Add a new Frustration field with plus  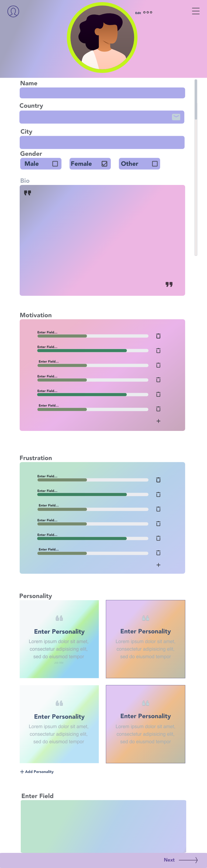coord(158,565)
